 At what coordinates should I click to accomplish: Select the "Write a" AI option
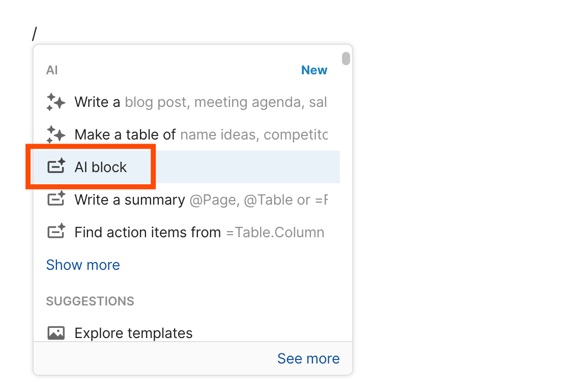pos(98,102)
